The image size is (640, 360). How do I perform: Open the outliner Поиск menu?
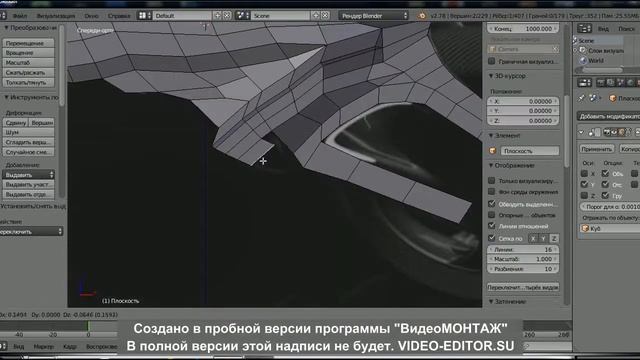click(627, 29)
